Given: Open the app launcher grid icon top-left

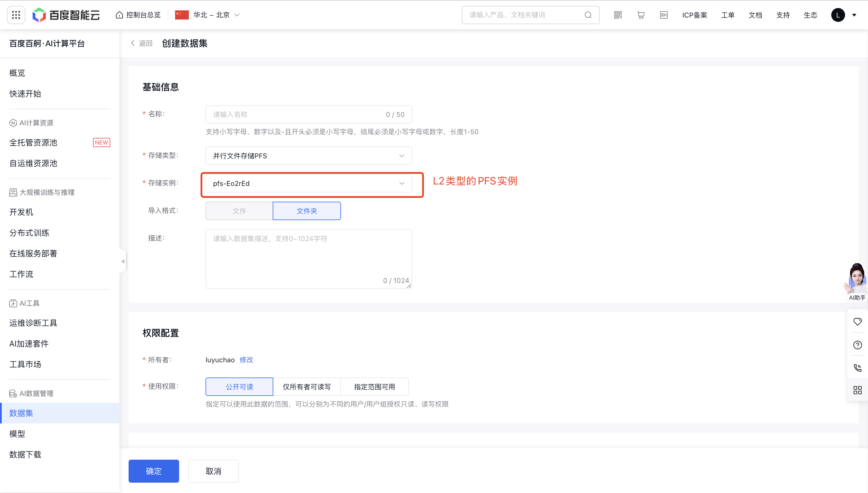Looking at the screenshot, I should (15, 15).
